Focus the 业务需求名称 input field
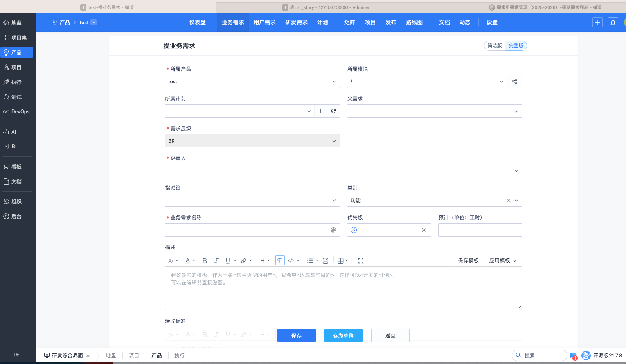The height and width of the screenshot is (364, 626). pyautogui.click(x=252, y=230)
